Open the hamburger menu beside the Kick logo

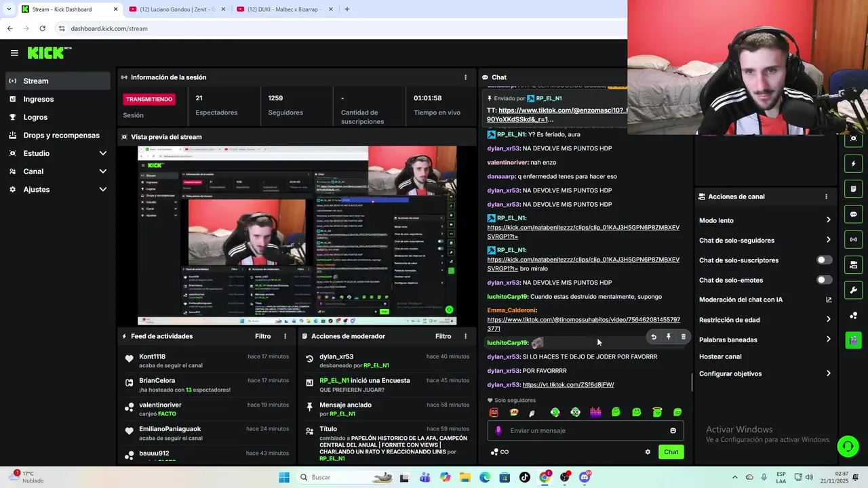click(14, 53)
